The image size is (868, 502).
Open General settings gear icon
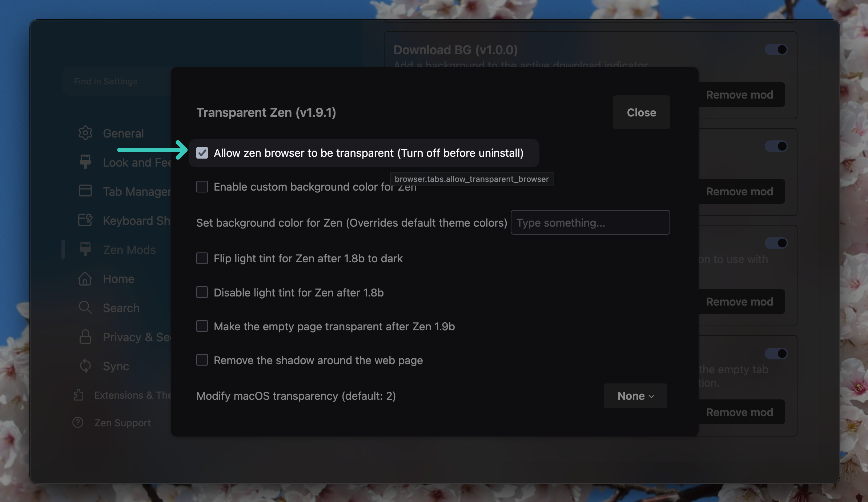point(85,133)
